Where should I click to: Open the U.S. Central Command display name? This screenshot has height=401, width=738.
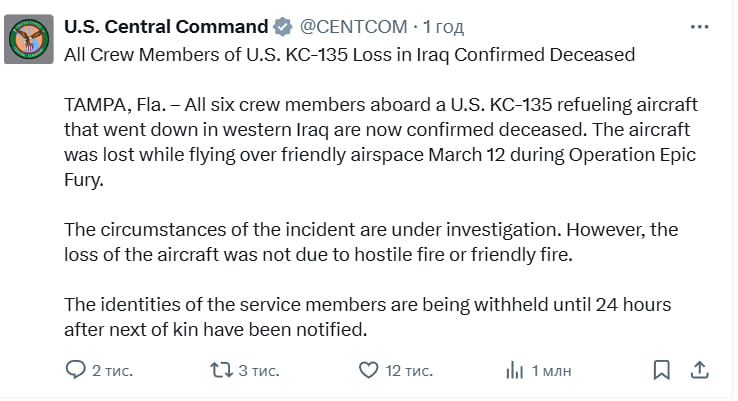[x=166, y=26]
